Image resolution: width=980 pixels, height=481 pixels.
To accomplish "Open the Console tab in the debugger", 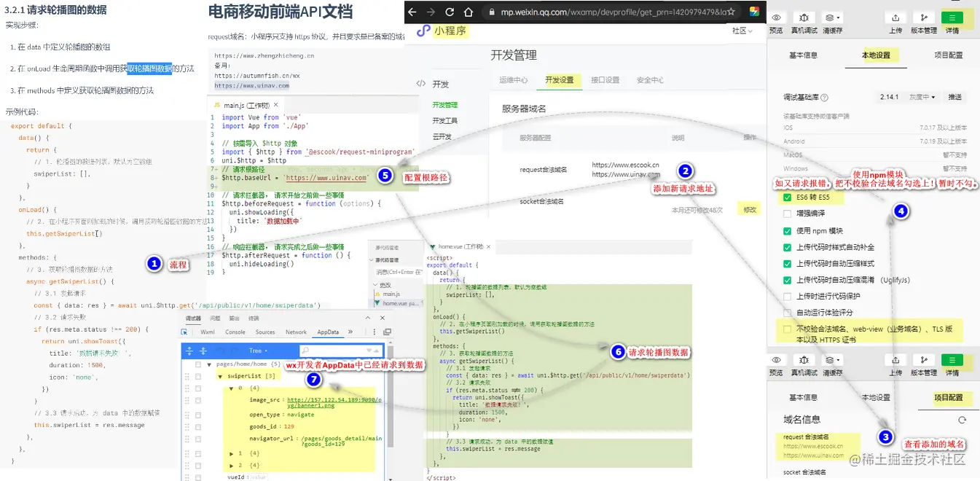I will [235, 332].
